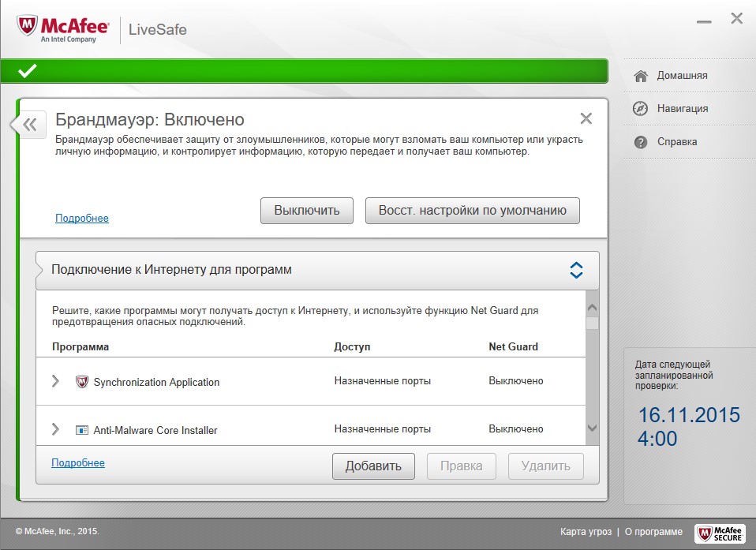Click the program list scroll-down arrow
The image size is (756, 550).
[x=593, y=428]
